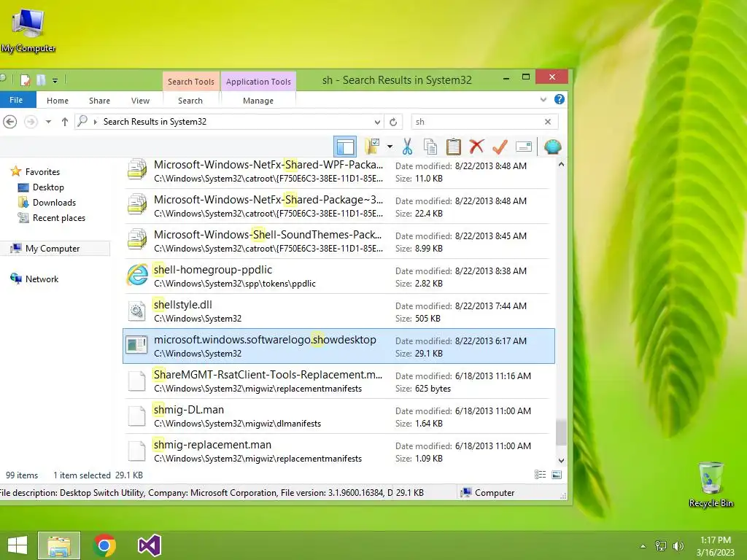This screenshot has width=747, height=560.
Task: Click the shellstyle.dll gear file icon
Action: pyautogui.click(x=136, y=311)
